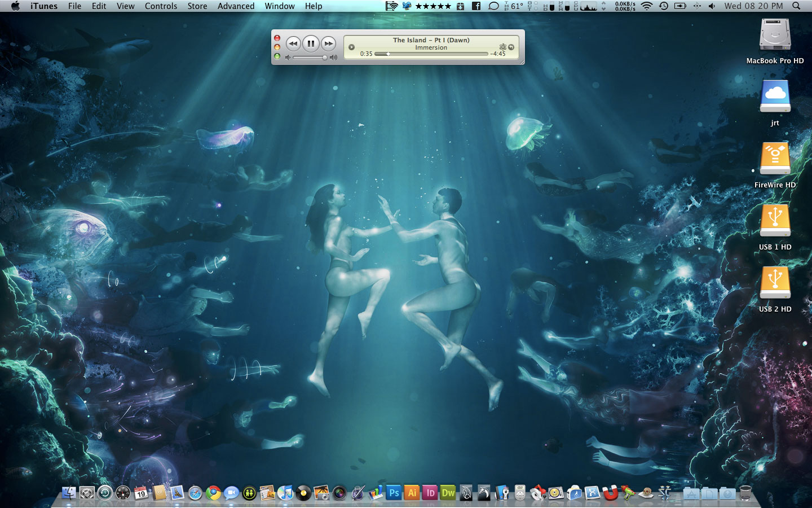This screenshot has width=812, height=508.
Task: Click the max volume speaker icon
Action: 333,58
